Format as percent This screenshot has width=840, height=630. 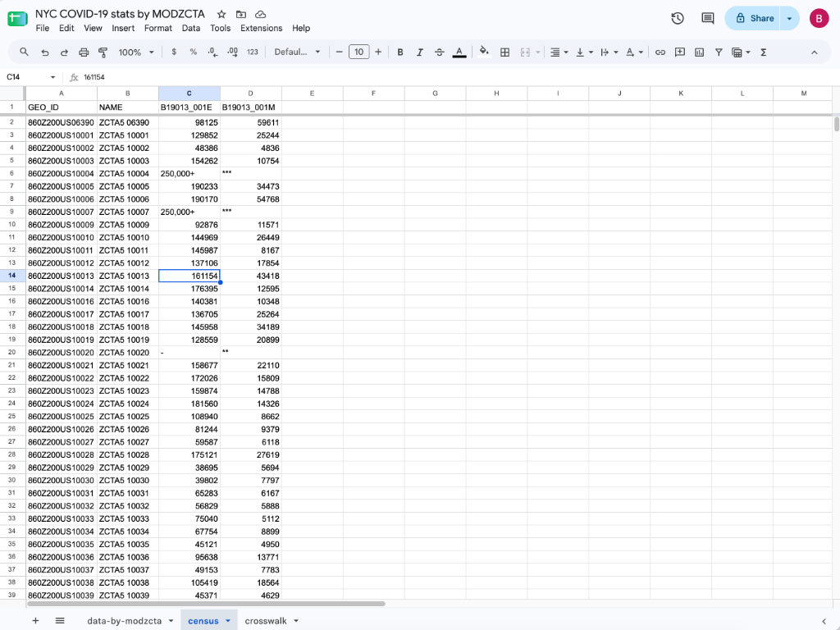(x=194, y=52)
